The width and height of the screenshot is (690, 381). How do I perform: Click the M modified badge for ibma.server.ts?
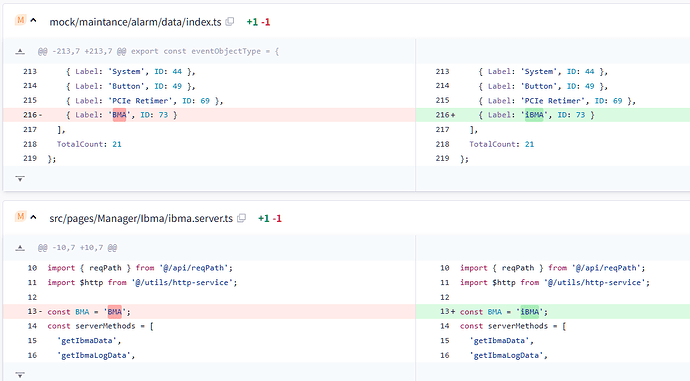pyautogui.click(x=20, y=216)
